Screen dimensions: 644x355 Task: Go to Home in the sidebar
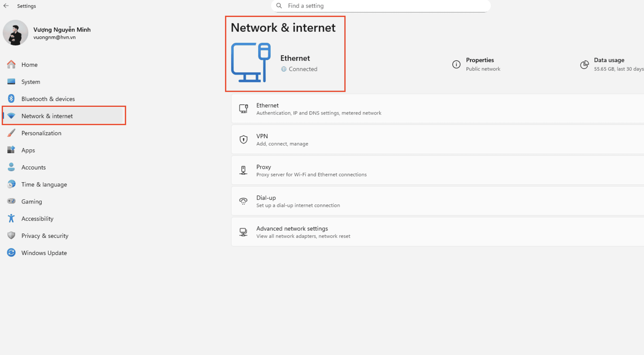click(29, 65)
